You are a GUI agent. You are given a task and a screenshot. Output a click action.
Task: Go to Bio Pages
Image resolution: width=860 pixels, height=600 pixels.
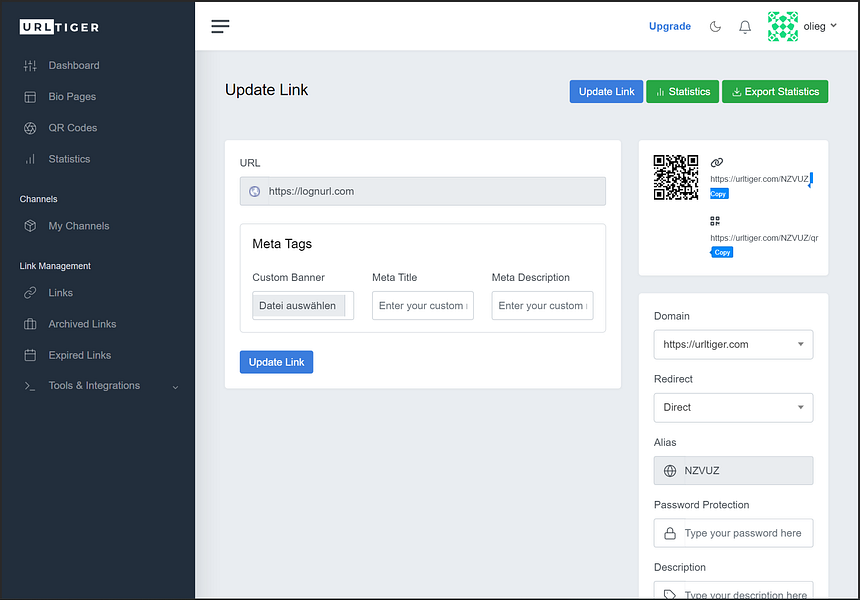tap(72, 97)
